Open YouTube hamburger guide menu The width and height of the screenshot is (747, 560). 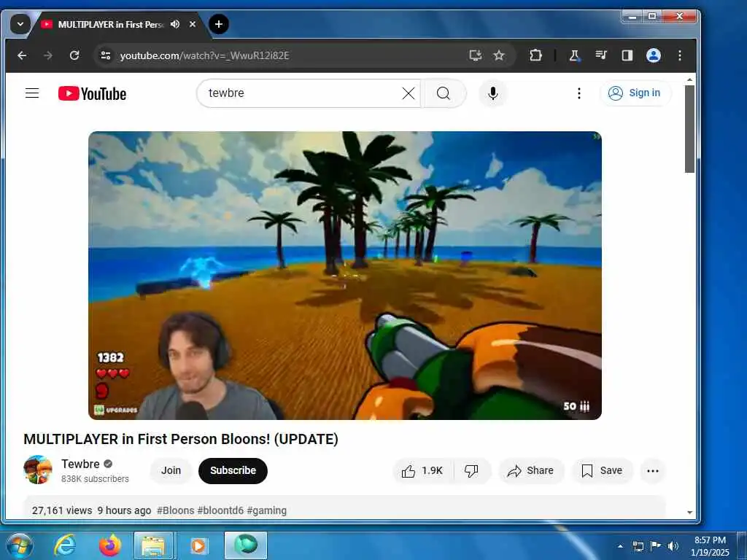pyautogui.click(x=32, y=93)
